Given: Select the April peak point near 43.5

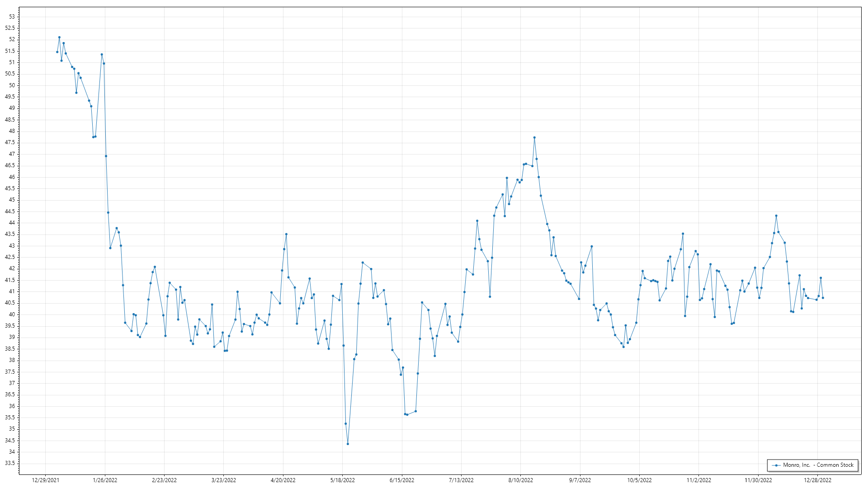Looking at the screenshot, I should point(286,234).
